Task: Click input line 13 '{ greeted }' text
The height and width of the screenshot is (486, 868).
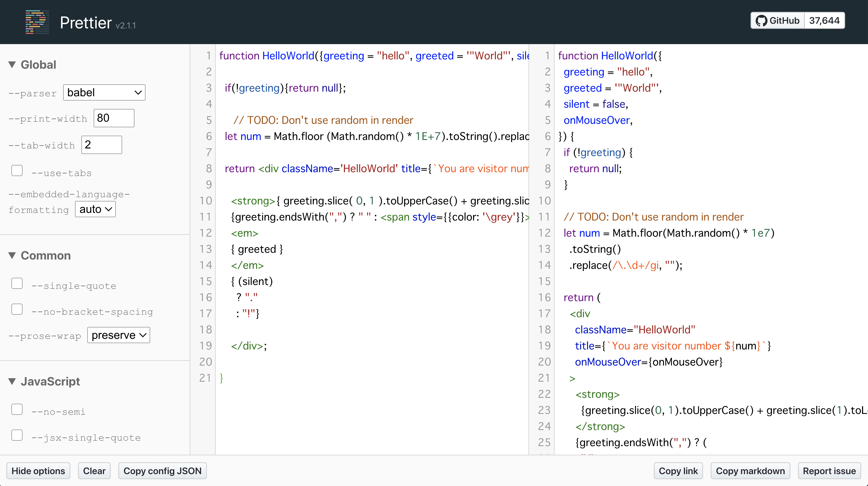Action: click(257, 249)
